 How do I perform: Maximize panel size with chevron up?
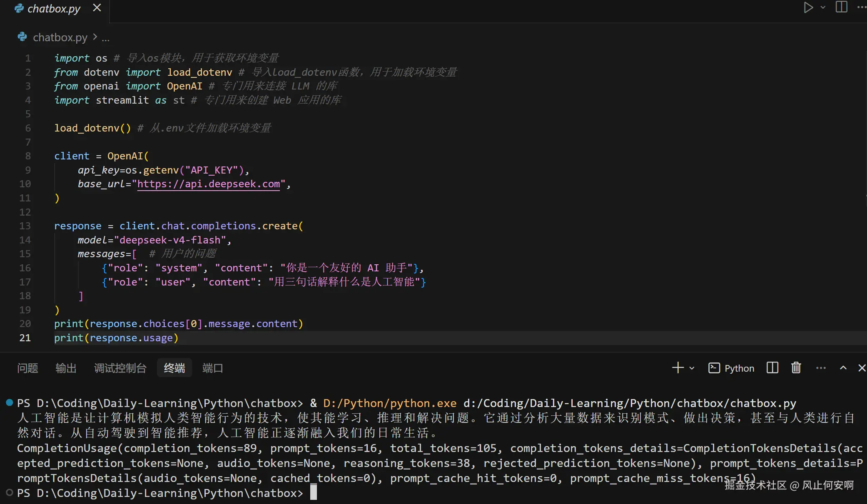843,368
